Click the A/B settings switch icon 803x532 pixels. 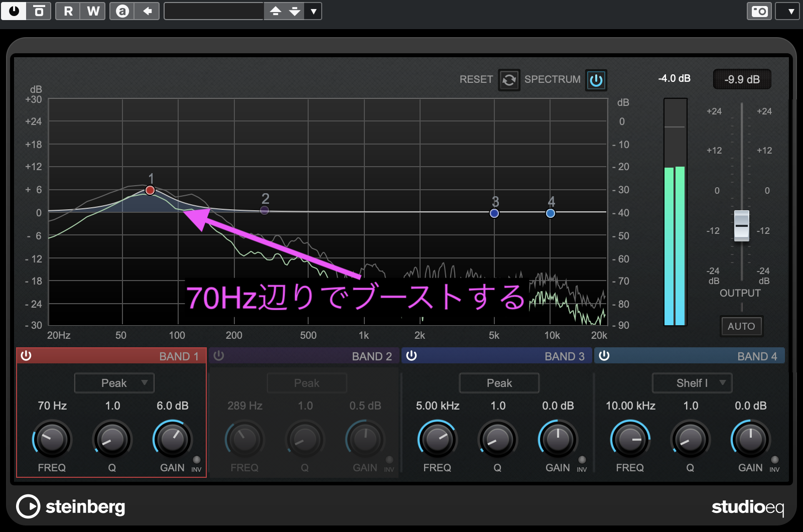(x=122, y=11)
